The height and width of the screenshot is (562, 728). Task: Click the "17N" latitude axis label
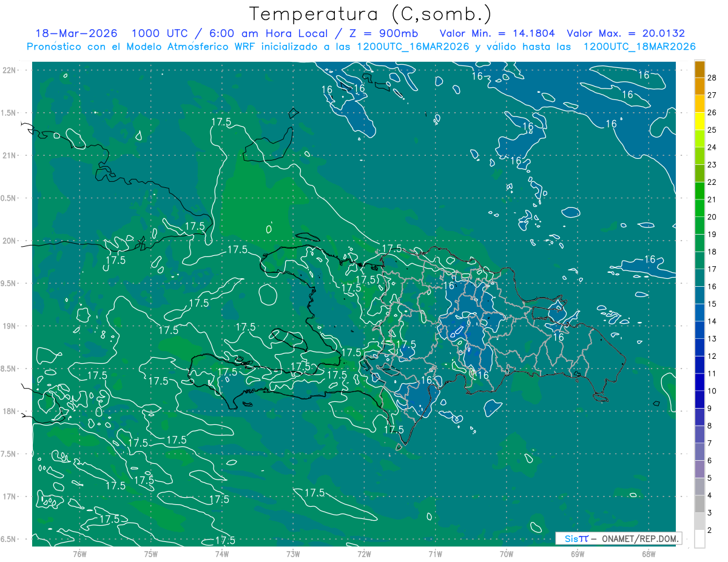(x=10, y=497)
